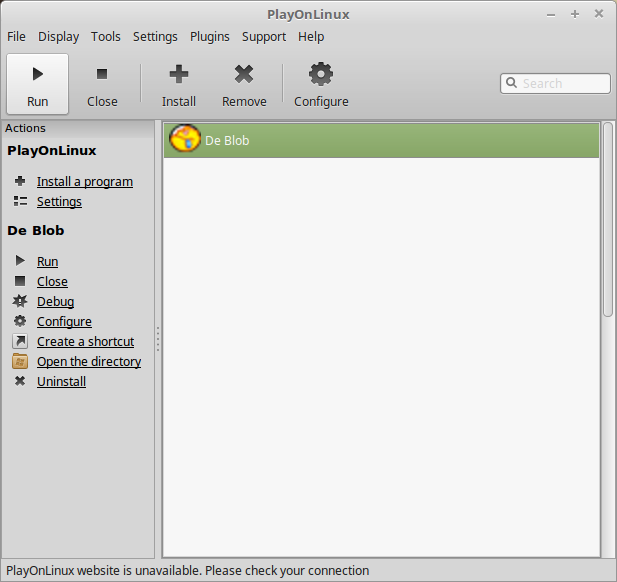Click the Create a shortcut link

86,342
